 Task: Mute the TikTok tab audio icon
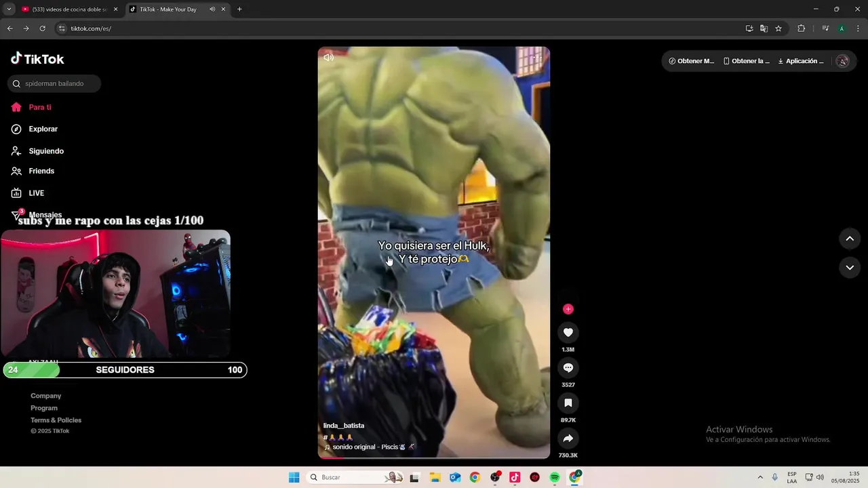[x=212, y=9]
